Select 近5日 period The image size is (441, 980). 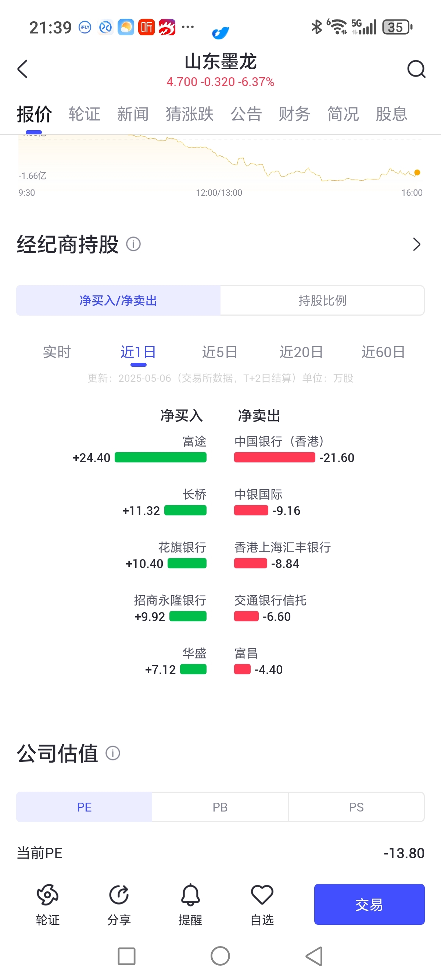pos(220,352)
